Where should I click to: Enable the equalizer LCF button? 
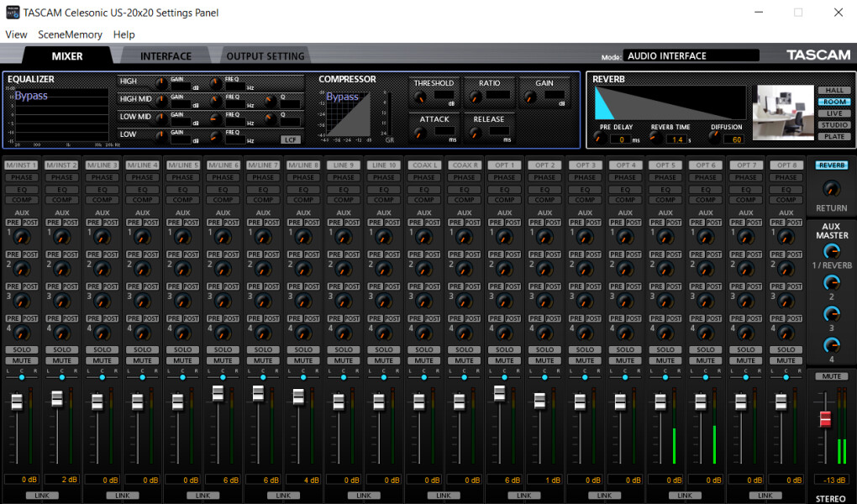[290, 139]
